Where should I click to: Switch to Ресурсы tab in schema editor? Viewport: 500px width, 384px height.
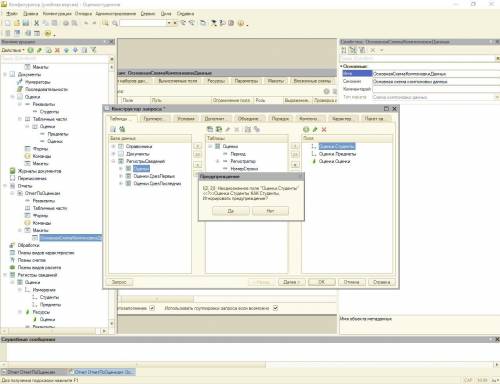point(216,81)
